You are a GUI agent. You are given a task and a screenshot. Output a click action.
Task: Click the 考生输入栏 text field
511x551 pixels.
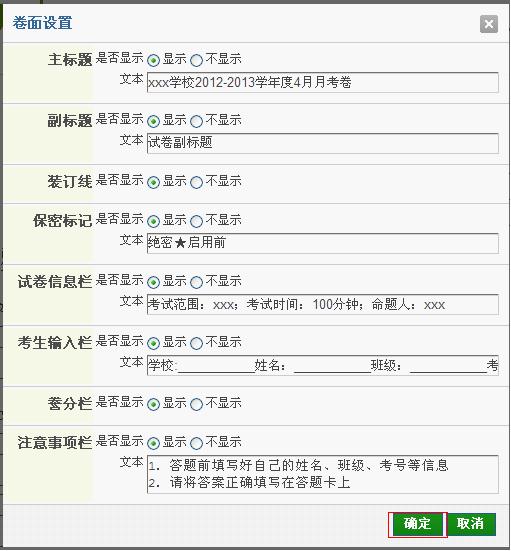[323, 365]
